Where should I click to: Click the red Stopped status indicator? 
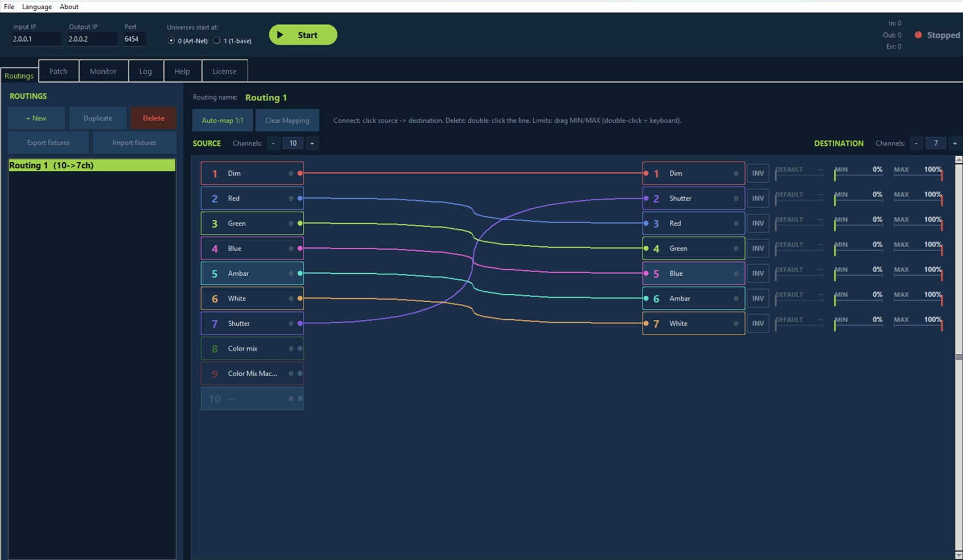(918, 35)
